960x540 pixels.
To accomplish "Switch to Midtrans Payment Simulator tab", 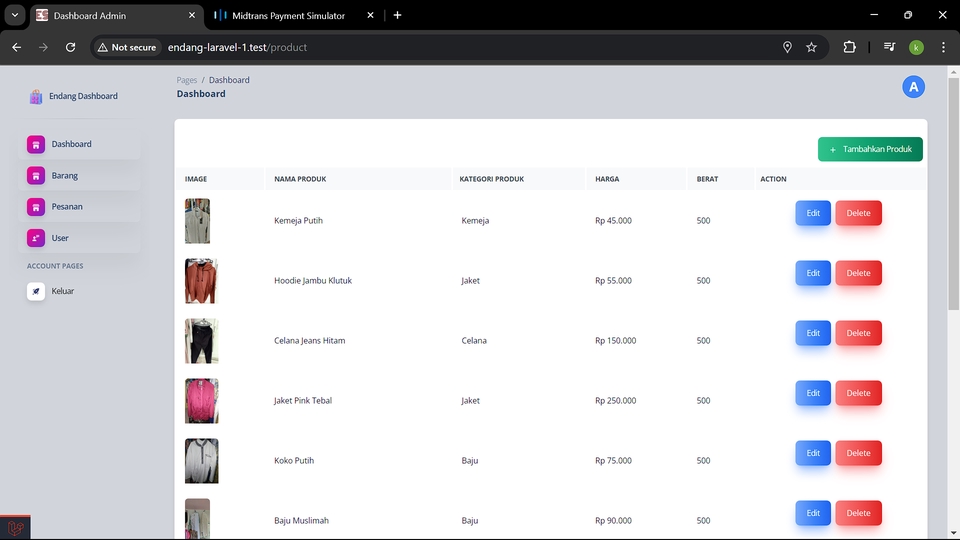I will (x=290, y=16).
